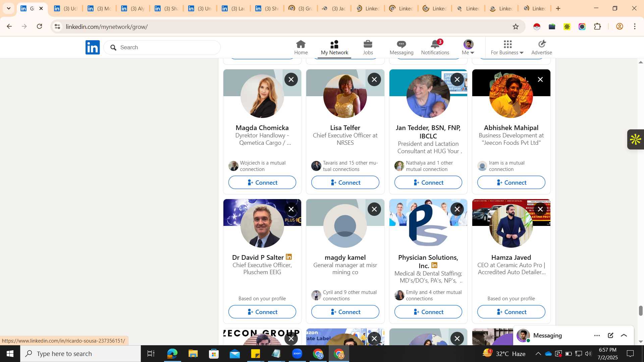
Task: Bookmark this page with star icon
Action: [x=516, y=26]
